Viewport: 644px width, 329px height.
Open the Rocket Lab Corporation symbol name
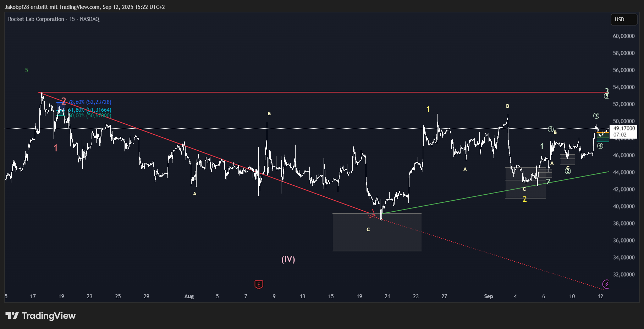(x=35, y=19)
